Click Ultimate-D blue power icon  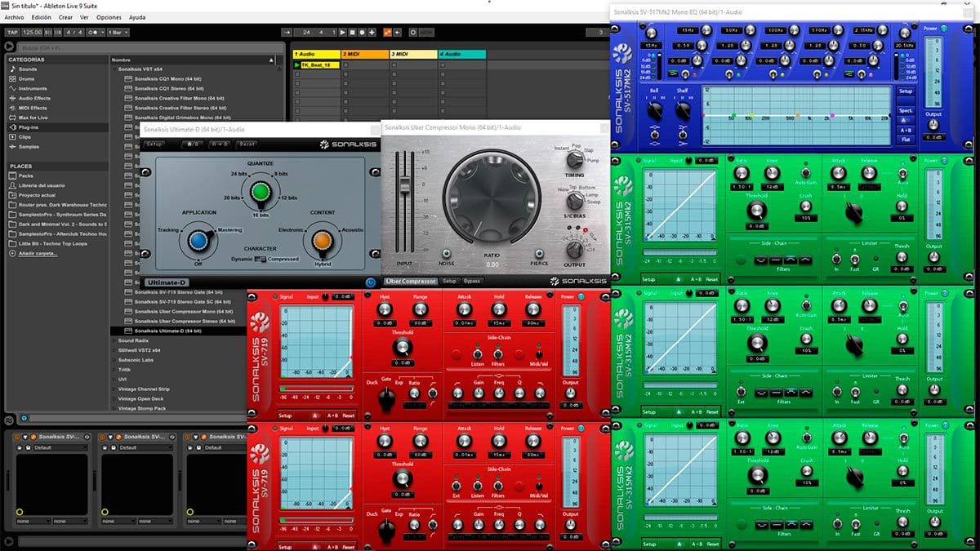(371, 282)
